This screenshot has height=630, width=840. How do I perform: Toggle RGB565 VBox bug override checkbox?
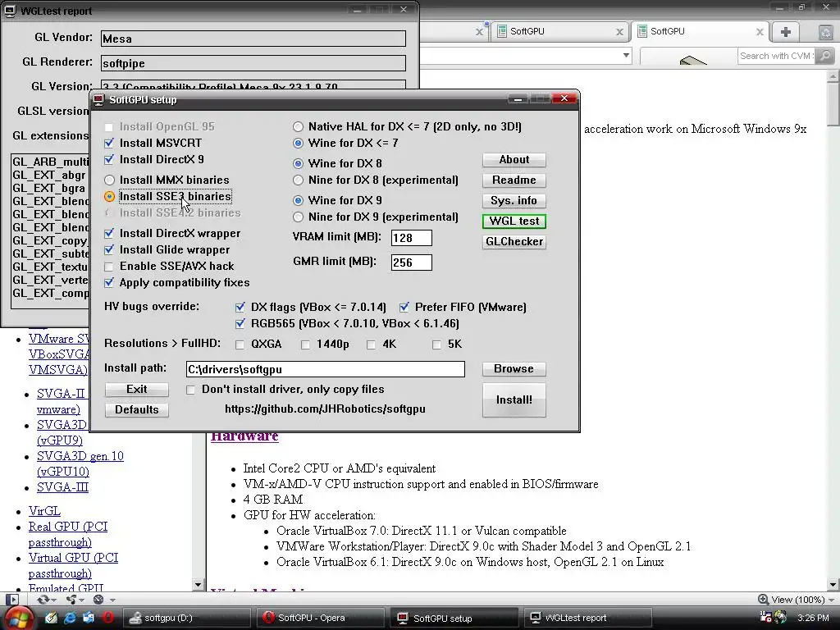tap(240, 323)
